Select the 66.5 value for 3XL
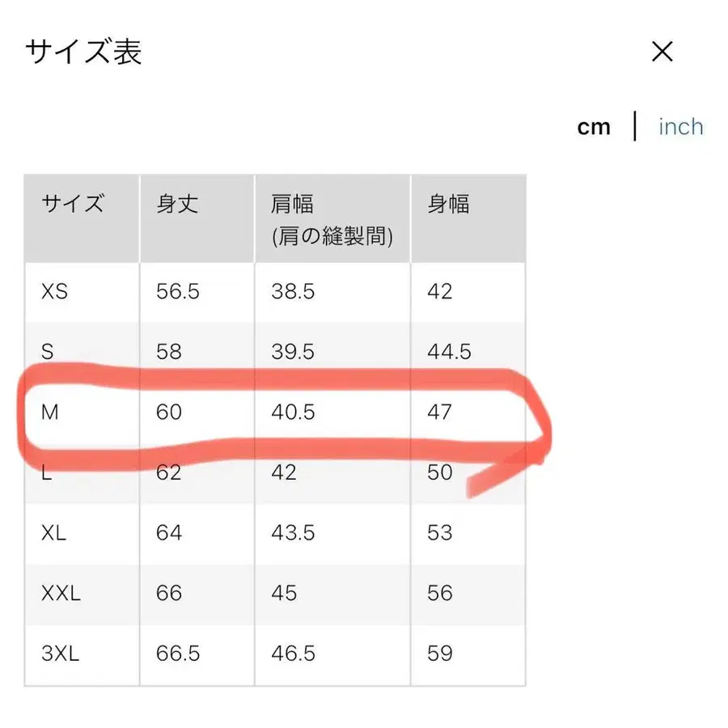This screenshot has width=728, height=728. (x=176, y=653)
